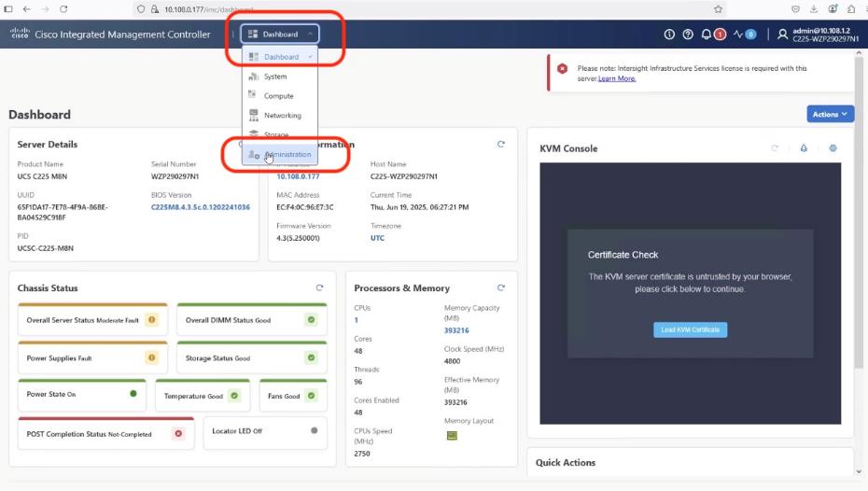Image resolution: width=868 pixels, height=491 pixels.
Task: Open Administration from the navigation menu
Action: [280, 154]
